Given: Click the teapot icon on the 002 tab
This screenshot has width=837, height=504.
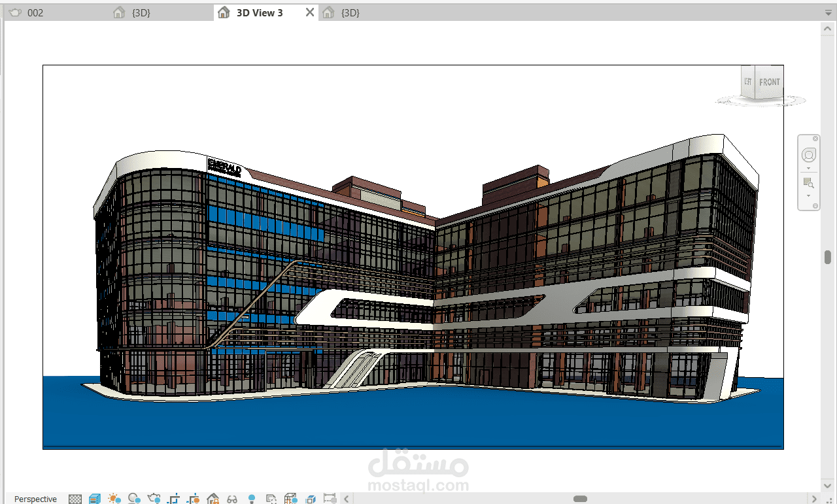Looking at the screenshot, I should pyautogui.click(x=15, y=12).
